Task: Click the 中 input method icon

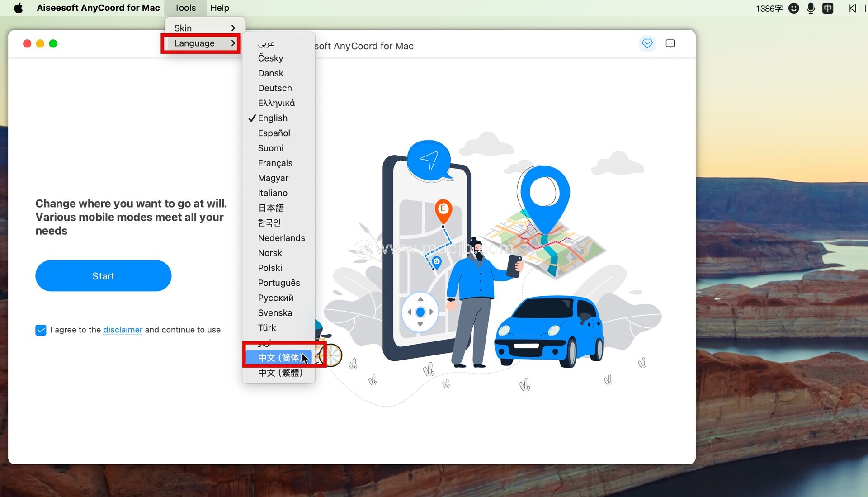Action: click(828, 8)
